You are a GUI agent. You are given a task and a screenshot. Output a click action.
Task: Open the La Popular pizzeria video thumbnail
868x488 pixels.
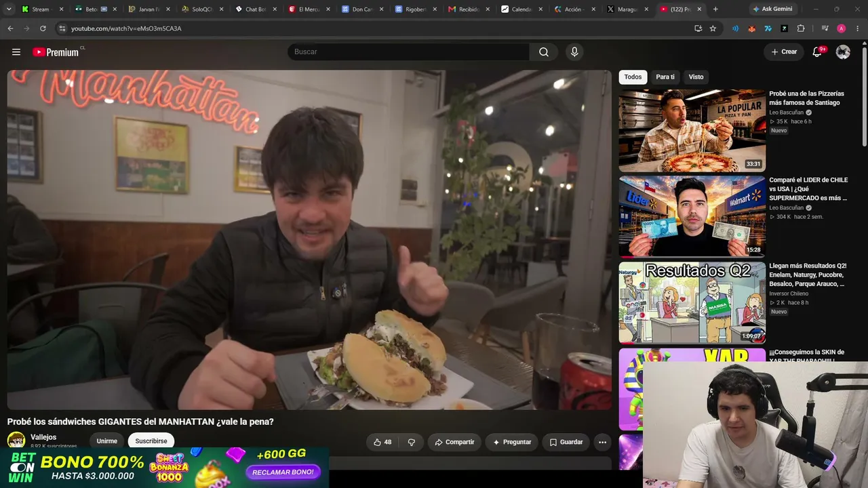coord(692,131)
